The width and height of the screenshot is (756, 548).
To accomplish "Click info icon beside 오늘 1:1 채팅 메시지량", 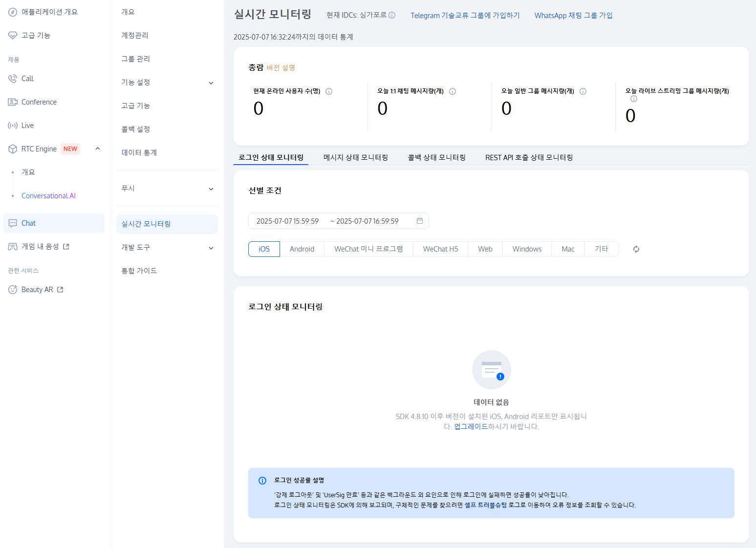I will (453, 91).
